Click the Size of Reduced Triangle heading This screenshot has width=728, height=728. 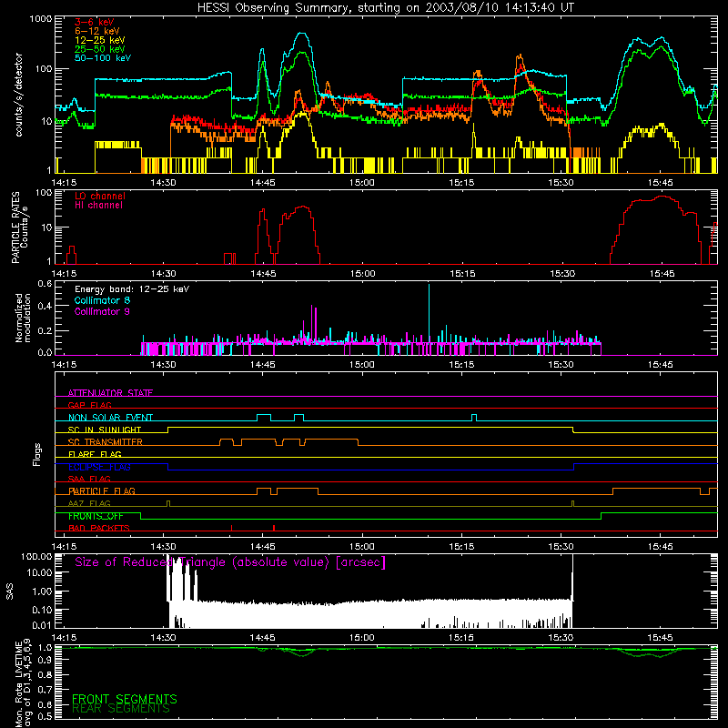coord(230,562)
